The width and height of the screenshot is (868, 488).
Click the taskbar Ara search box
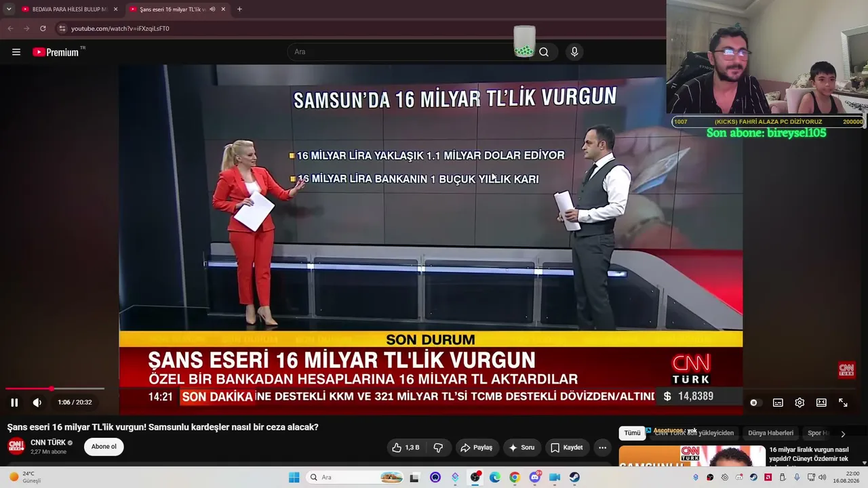click(x=355, y=477)
